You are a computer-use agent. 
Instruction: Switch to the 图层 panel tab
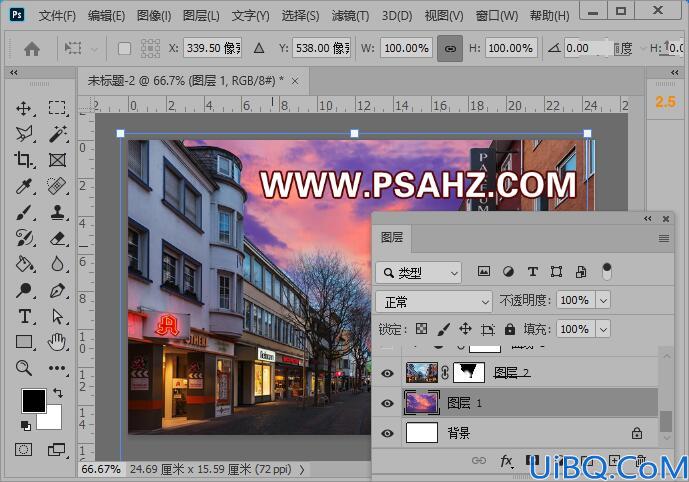pyautogui.click(x=392, y=238)
